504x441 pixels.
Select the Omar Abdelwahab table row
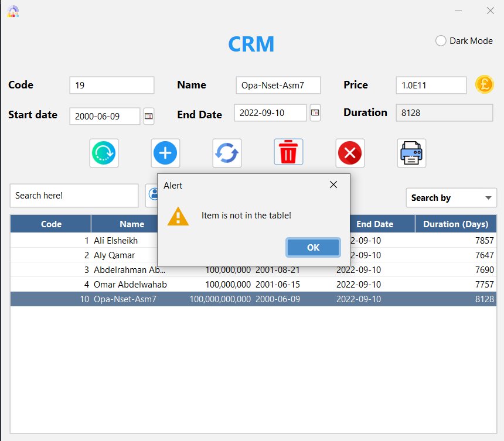click(253, 284)
